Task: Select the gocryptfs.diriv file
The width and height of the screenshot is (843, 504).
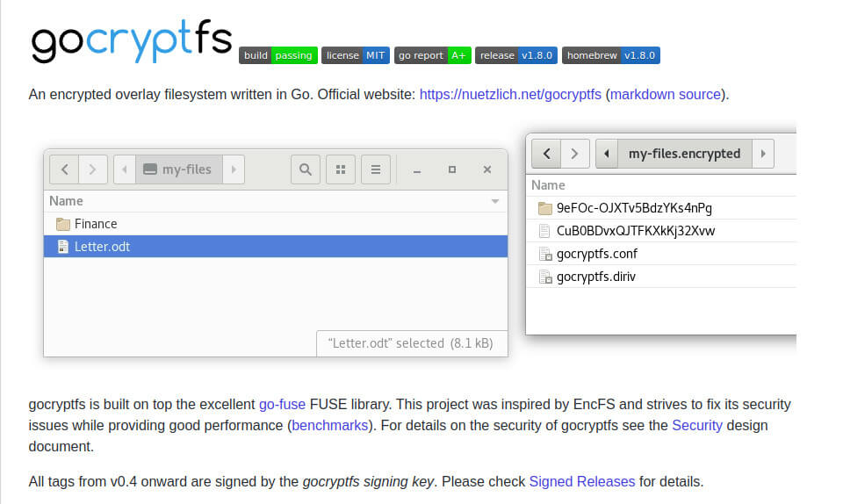Action: coord(661,277)
